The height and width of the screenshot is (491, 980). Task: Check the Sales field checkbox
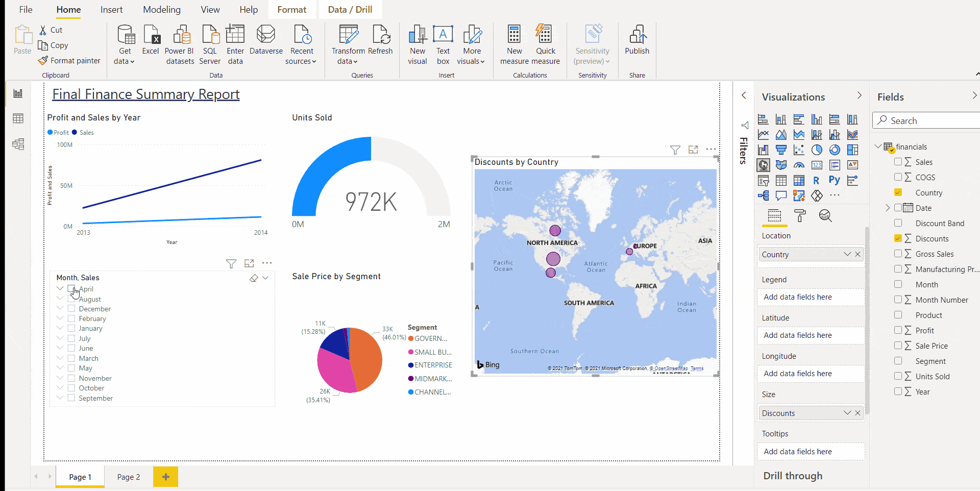coord(898,162)
